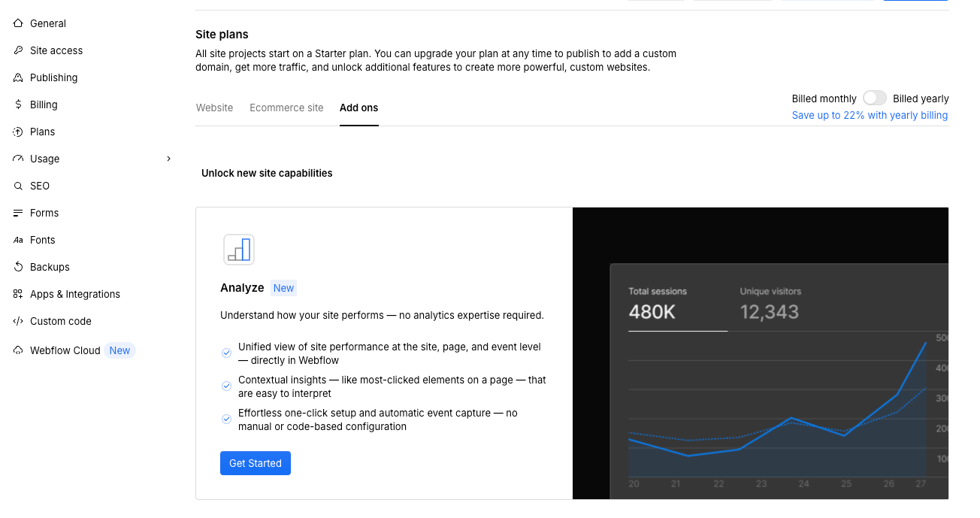The width and height of the screenshot is (980, 518).
Task: Click the Webflow Cloud icon
Action: coord(18,350)
